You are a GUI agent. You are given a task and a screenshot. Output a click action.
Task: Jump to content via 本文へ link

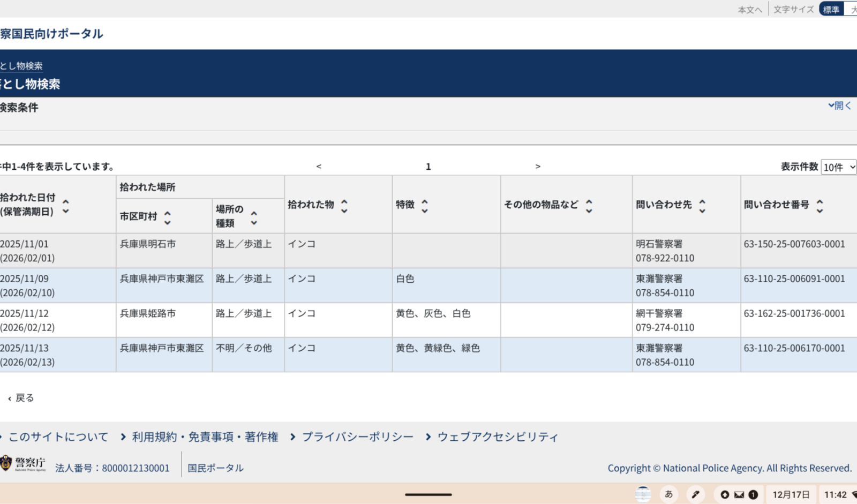point(749,10)
